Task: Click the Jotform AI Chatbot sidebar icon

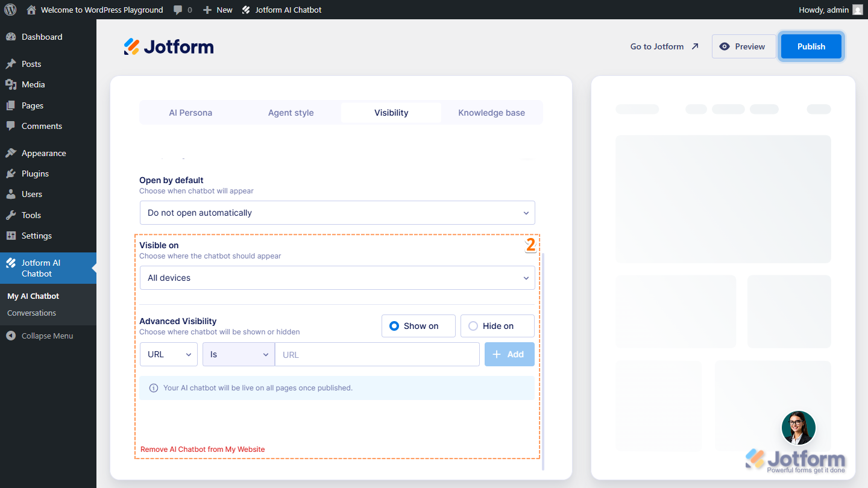Action: pos(11,263)
